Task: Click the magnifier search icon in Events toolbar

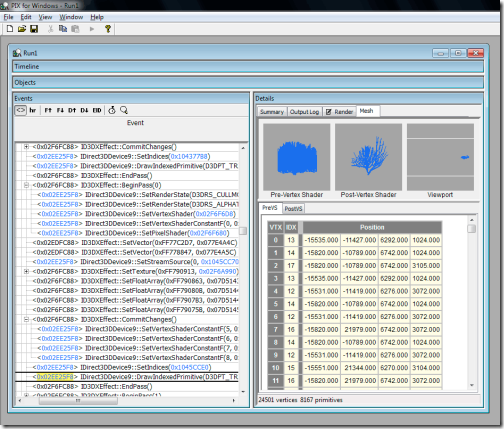Action: (x=124, y=110)
